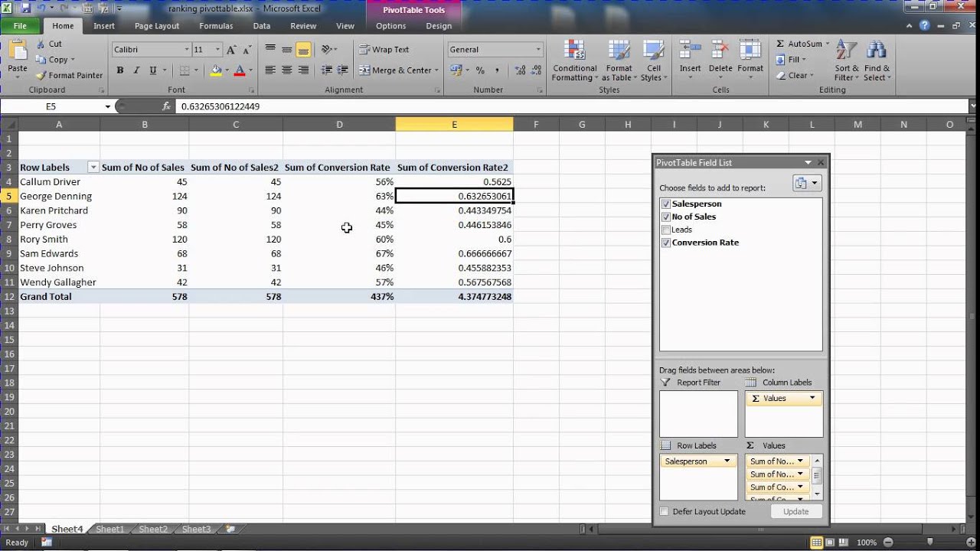Uncheck the Salesperson field in the field list
980x551 pixels.
click(x=666, y=204)
